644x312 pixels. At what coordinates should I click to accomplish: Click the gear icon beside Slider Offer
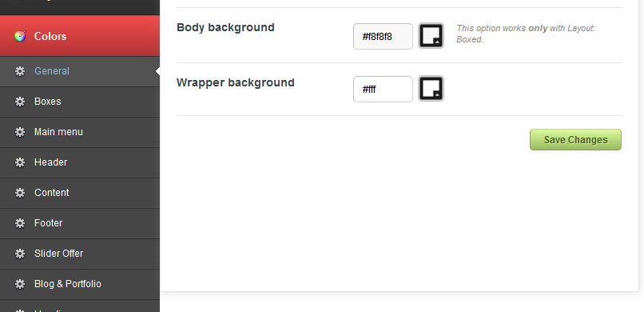[x=20, y=254]
